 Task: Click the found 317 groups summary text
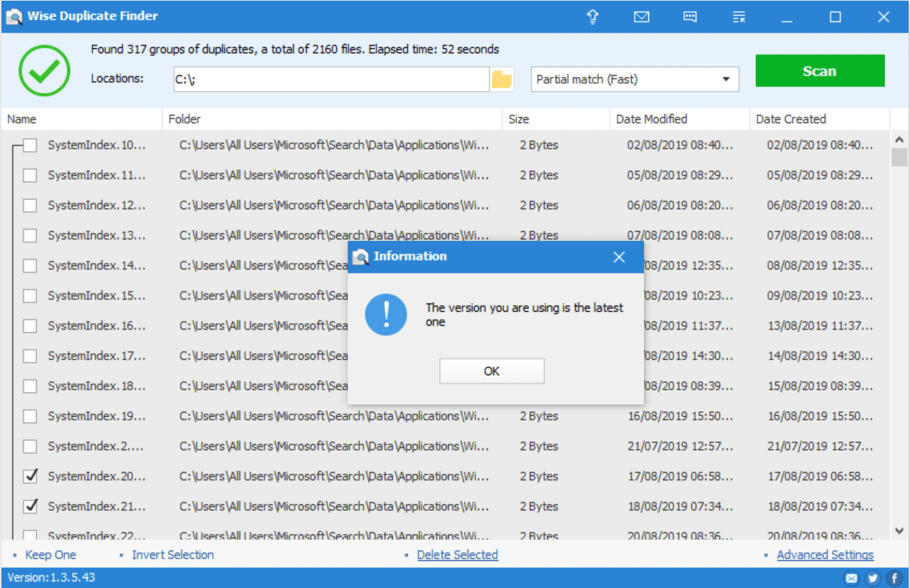(295, 49)
